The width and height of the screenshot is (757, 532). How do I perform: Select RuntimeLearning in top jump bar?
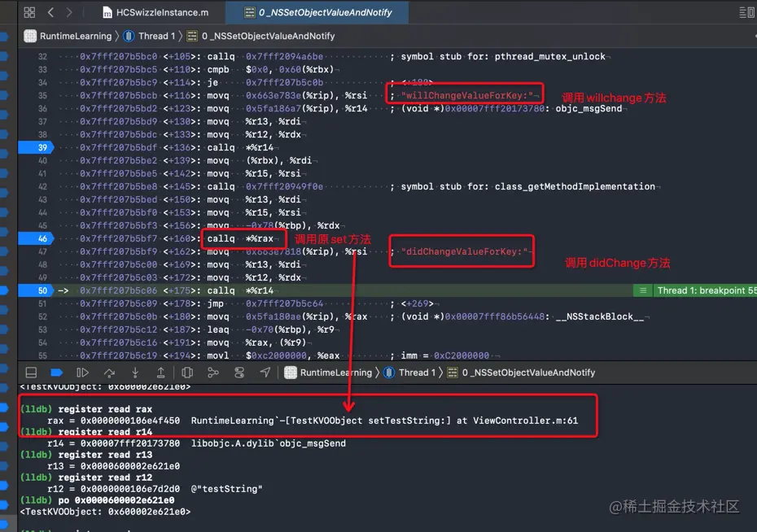pos(68,36)
